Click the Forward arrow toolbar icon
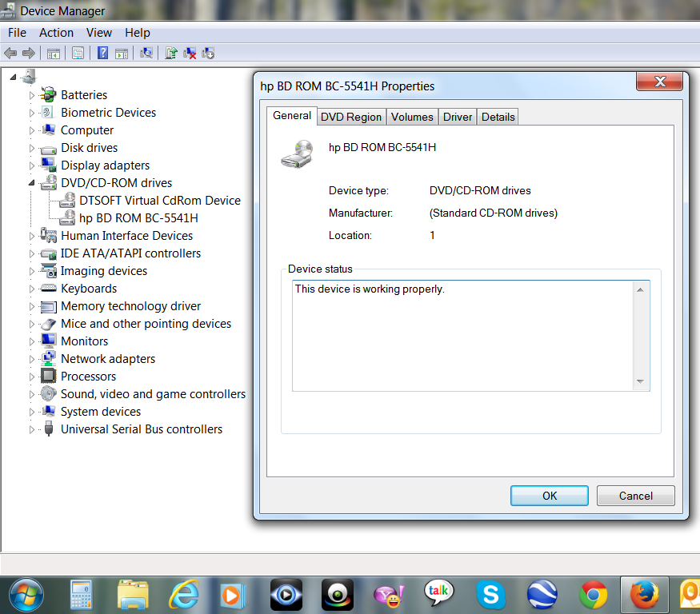The image size is (700, 614). pyautogui.click(x=29, y=54)
